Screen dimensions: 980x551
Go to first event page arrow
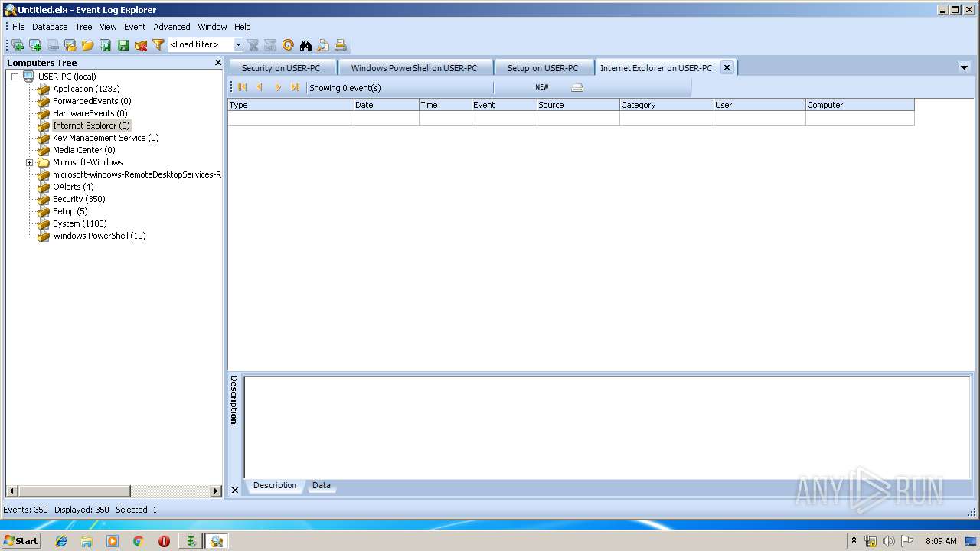243,87
